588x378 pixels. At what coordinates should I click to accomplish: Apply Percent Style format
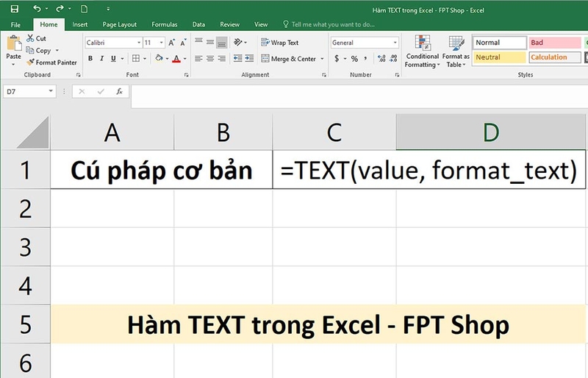(354, 59)
